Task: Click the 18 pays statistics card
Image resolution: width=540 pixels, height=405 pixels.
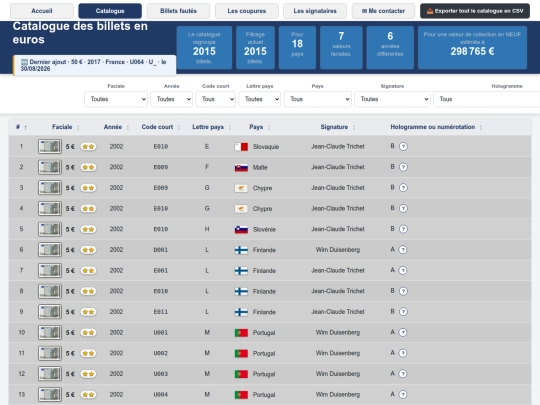Action: click(297, 48)
